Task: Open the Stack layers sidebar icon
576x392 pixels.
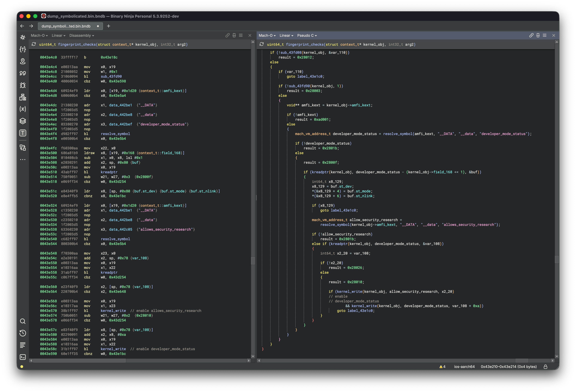Action: (x=23, y=121)
